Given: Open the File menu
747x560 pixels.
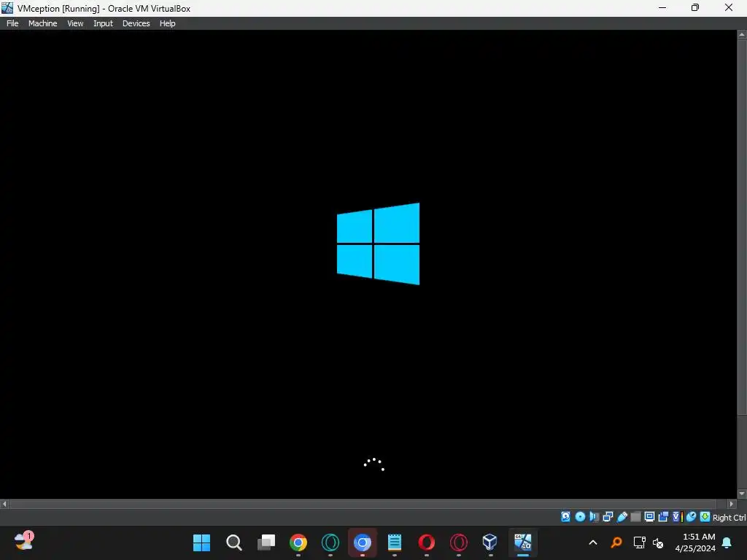Looking at the screenshot, I should coord(12,23).
